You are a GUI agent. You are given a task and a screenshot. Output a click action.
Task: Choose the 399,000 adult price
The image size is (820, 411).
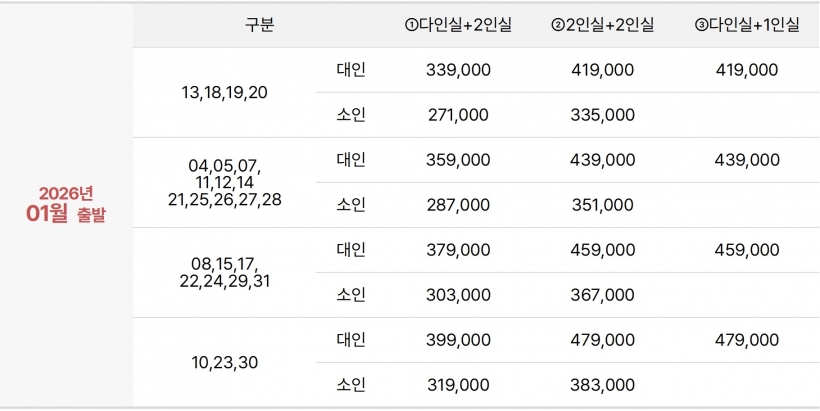click(459, 340)
